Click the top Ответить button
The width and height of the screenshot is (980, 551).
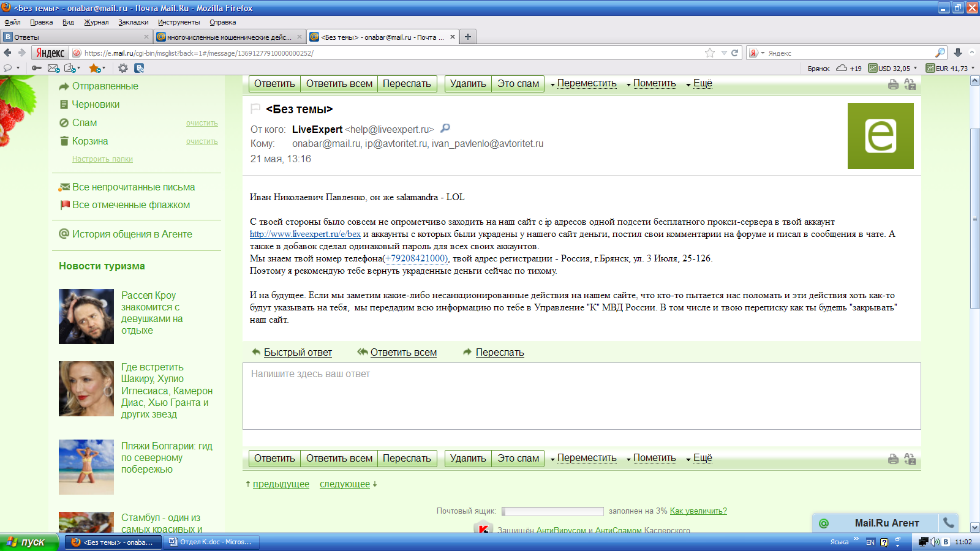pos(274,83)
